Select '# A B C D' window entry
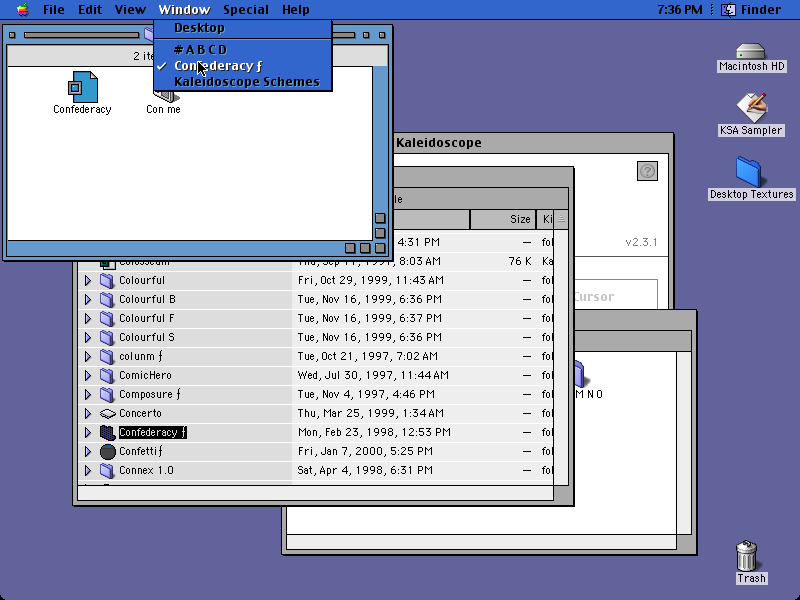The width and height of the screenshot is (800, 600). click(243, 49)
